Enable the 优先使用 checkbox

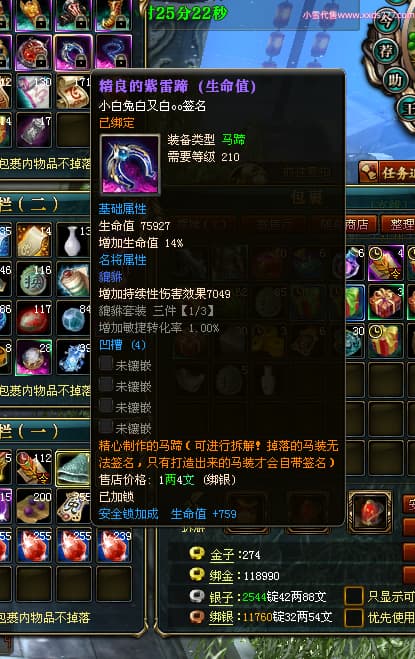point(354,617)
